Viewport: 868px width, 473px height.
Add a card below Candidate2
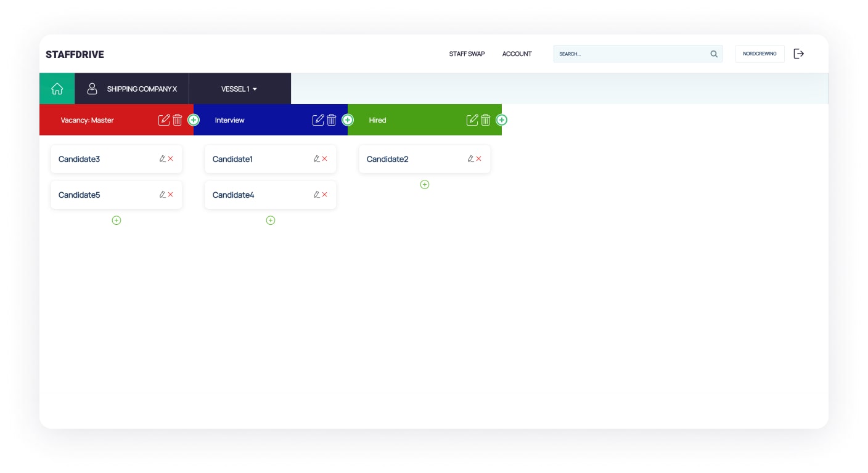425,185
